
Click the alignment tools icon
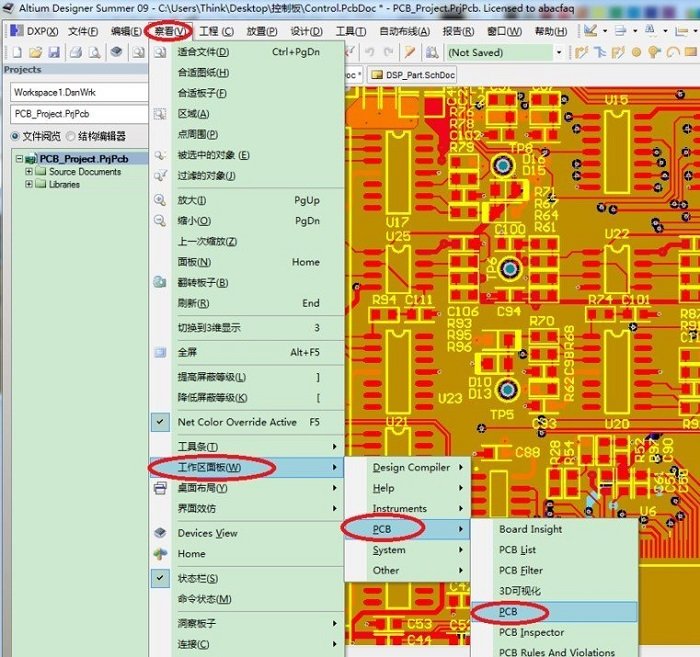tap(621, 30)
